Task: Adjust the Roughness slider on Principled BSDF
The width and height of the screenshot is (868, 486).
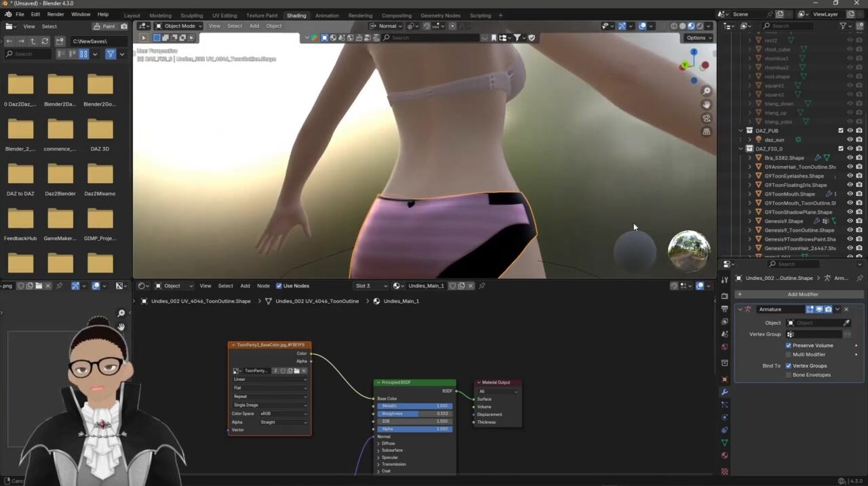Action: (414, 413)
